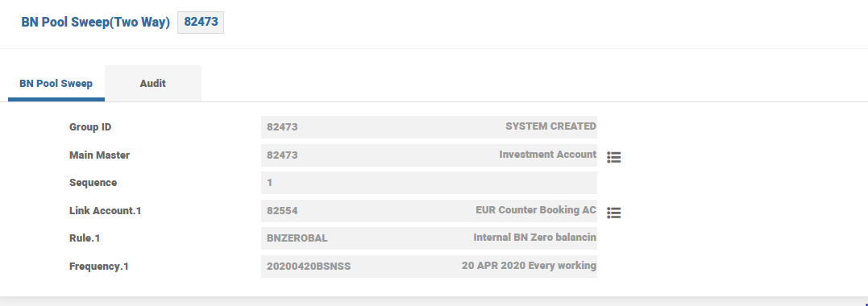Open the Link Account.1 list icon
868x306 pixels.
[x=614, y=213]
